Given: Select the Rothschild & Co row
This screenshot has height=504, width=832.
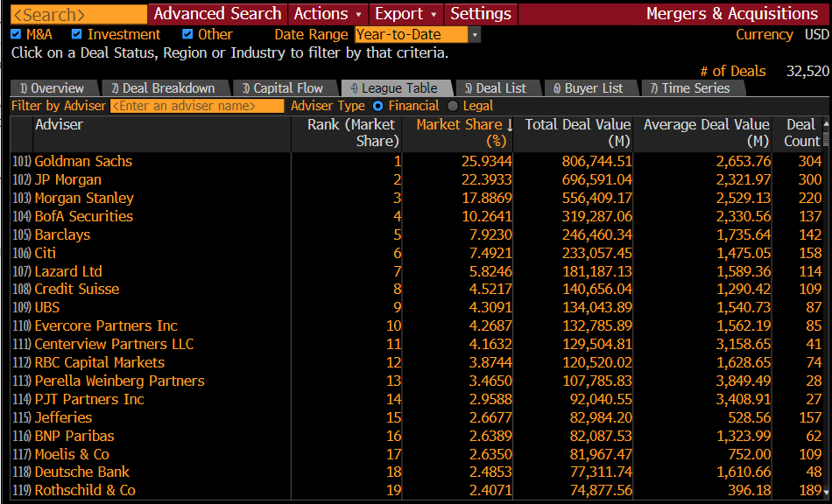Looking at the screenshot, I should 417,490.
